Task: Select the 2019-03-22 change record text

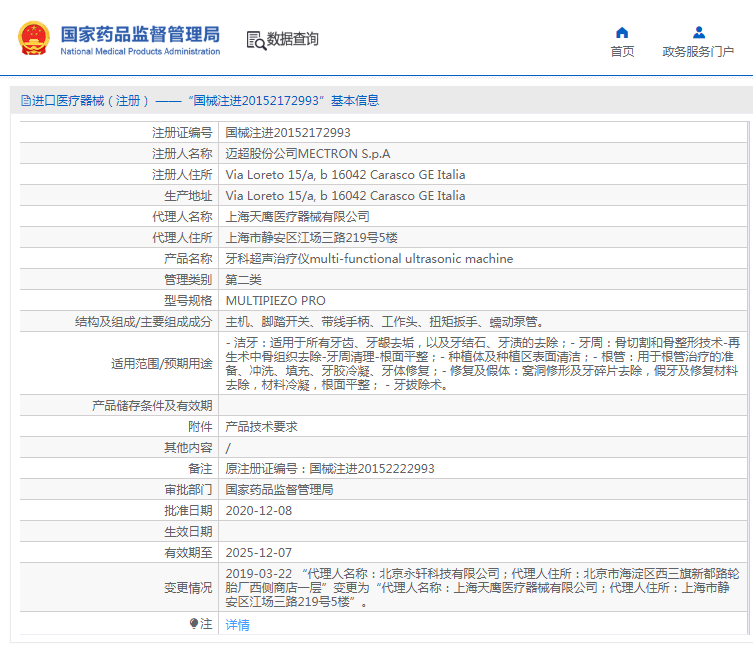Action: click(483, 587)
